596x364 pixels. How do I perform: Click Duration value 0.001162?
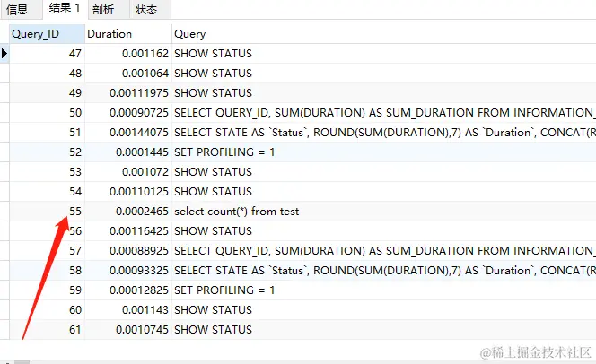(x=128, y=53)
